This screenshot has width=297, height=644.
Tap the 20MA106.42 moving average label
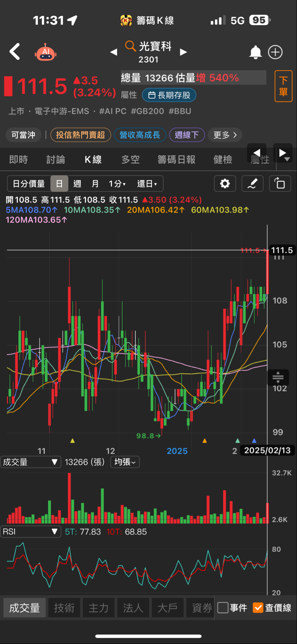tap(156, 210)
